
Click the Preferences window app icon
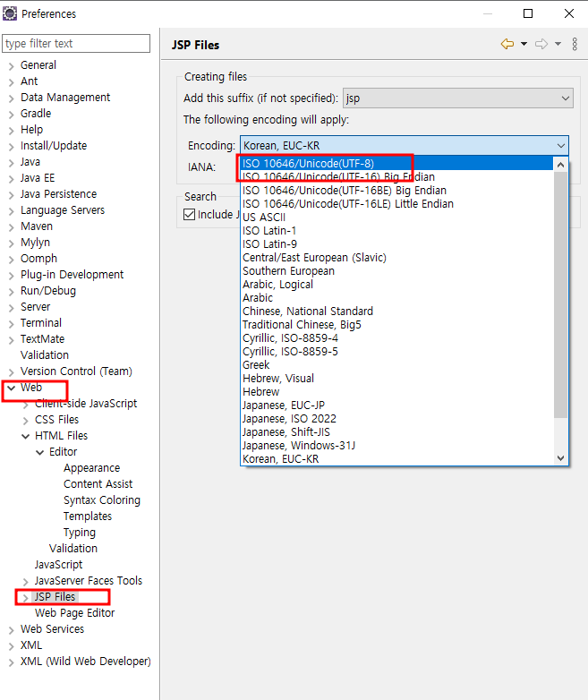[9, 13]
